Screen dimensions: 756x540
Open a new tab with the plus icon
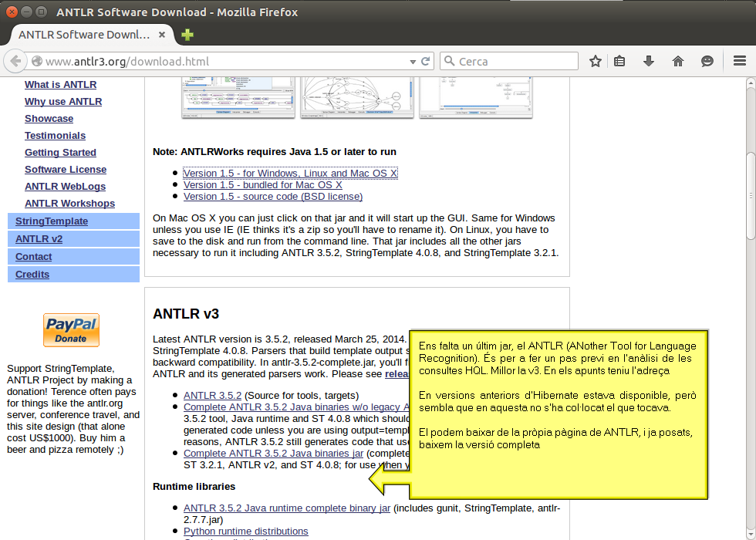coord(187,35)
